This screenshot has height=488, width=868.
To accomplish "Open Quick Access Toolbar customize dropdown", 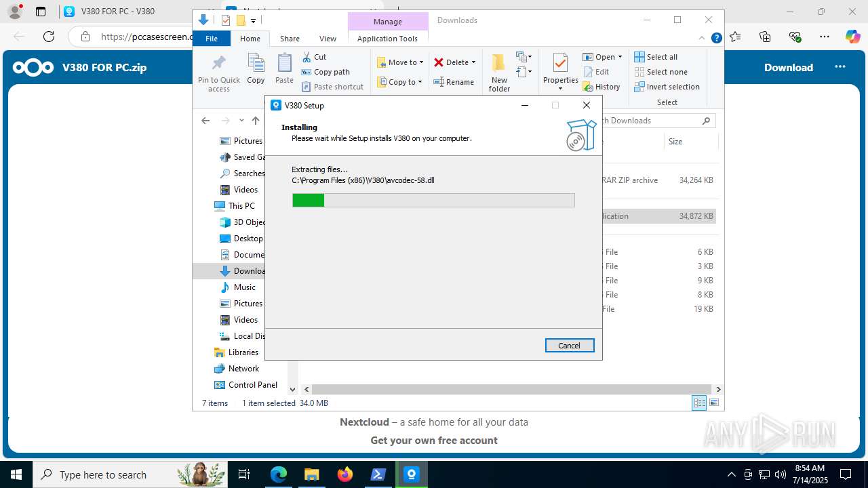I will [253, 20].
